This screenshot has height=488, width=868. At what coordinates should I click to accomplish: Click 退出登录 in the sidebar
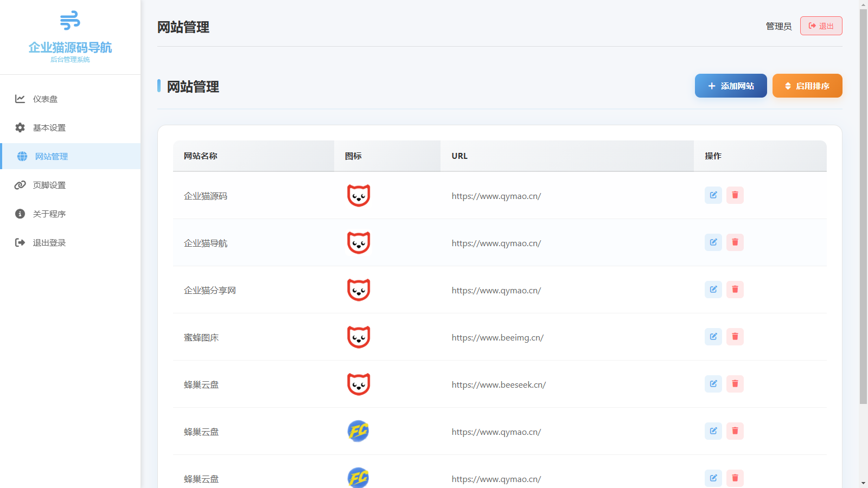pyautogui.click(x=49, y=242)
